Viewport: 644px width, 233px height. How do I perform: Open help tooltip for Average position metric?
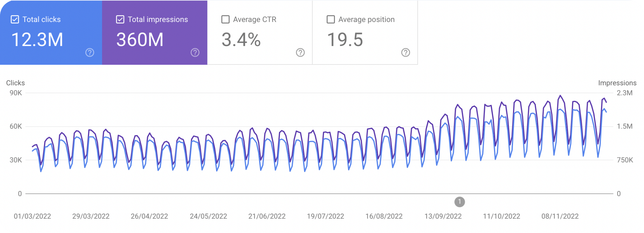(x=406, y=53)
